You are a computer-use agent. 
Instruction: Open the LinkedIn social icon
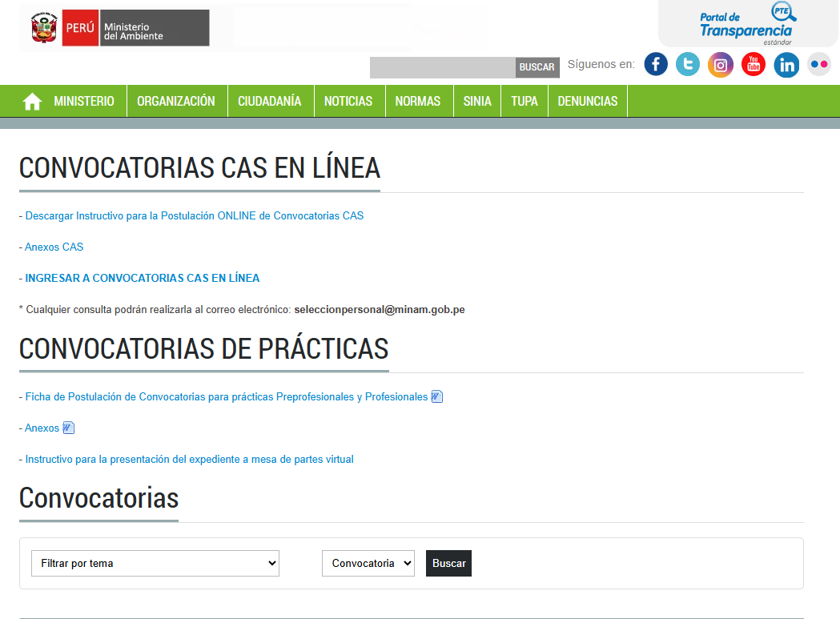786,65
